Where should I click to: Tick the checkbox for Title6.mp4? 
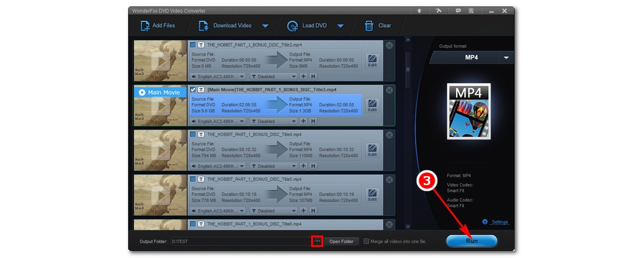pos(193,224)
